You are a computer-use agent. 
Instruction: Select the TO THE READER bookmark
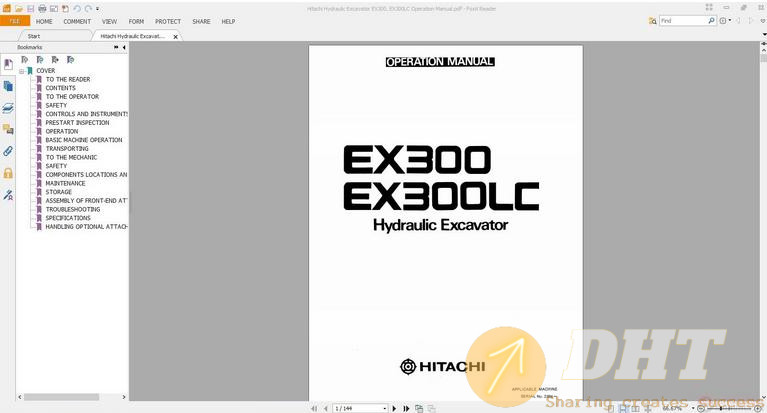pos(68,79)
